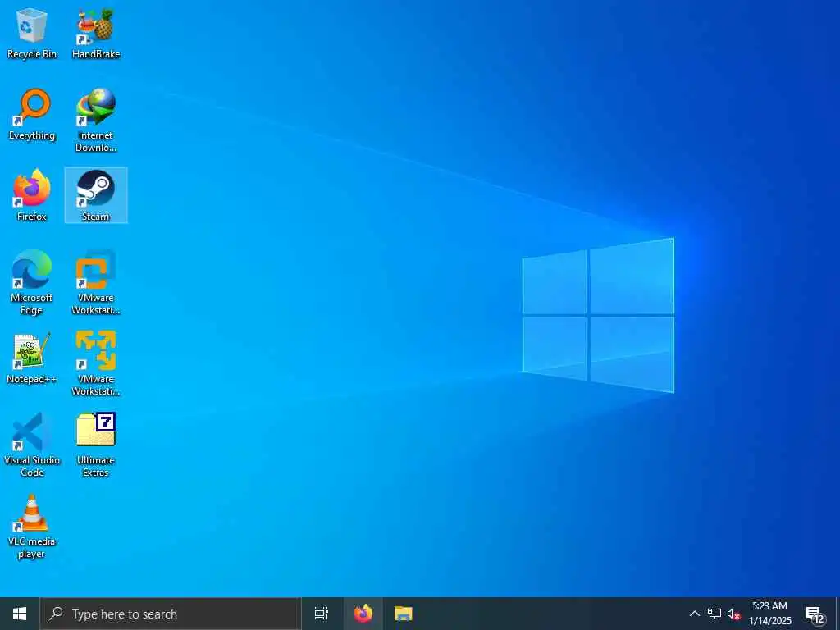Select the Visual Studio Code shortcut
The width and height of the screenshot is (840, 630).
[32, 445]
